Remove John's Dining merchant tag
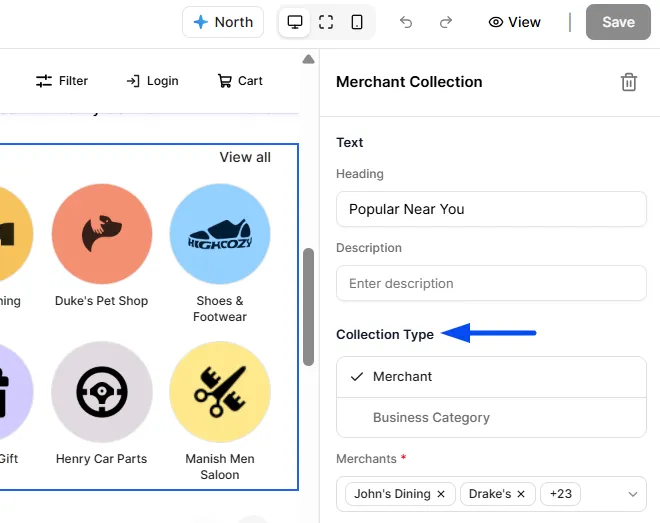This screenshot has width=660, height=523. (441, 494)
